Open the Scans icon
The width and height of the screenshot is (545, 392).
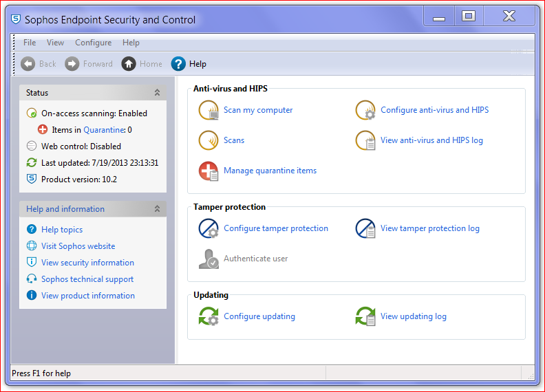tap(209, 140)
